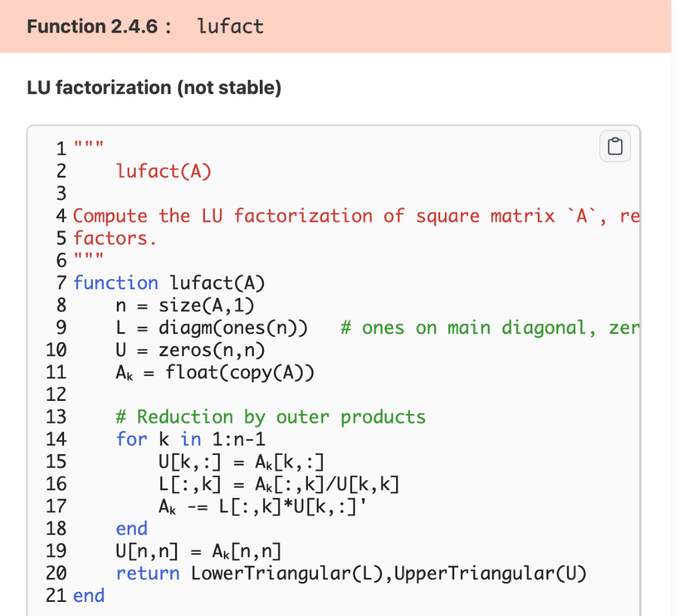The height and width of the screenshot is (616, 684).
Task: Click the function keyword on line 7
Action: (116, 283)
